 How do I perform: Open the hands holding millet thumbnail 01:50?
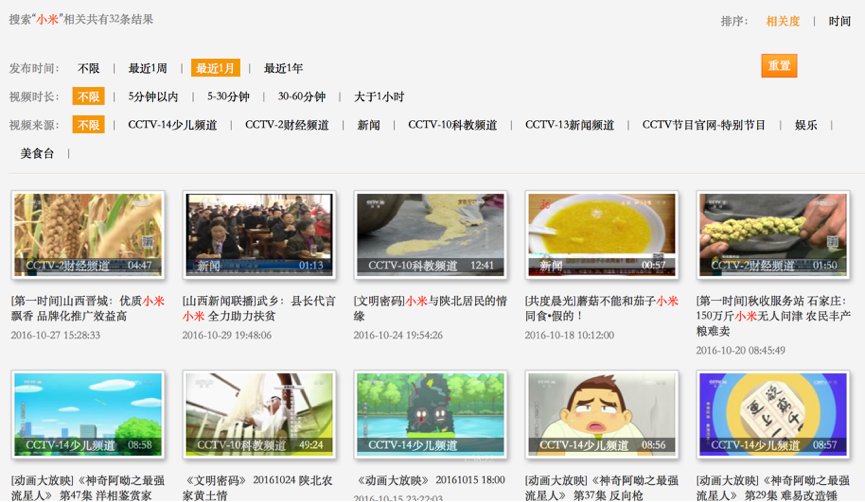pos(773,234)
